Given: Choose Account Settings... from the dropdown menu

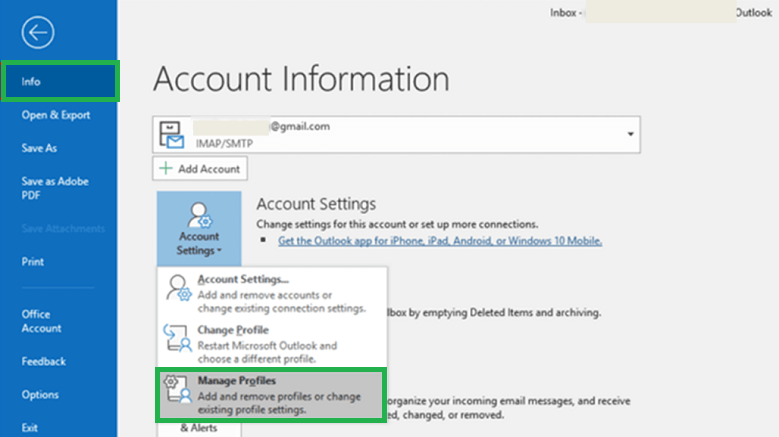Looking at the screenshot, I should click(272, 293).
